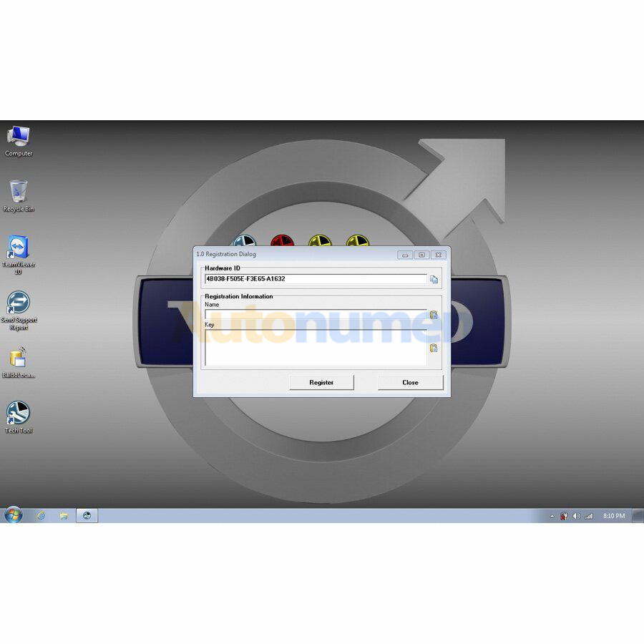Open the Computer desktop icon
Viewport: 644px width, 644px height.
(x=19, y=141)
